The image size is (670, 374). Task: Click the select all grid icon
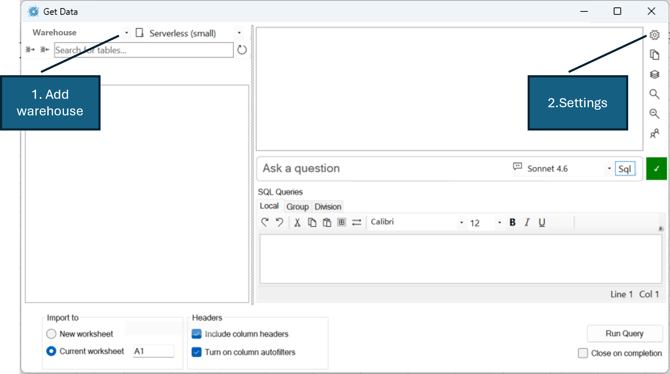[341, 222]
